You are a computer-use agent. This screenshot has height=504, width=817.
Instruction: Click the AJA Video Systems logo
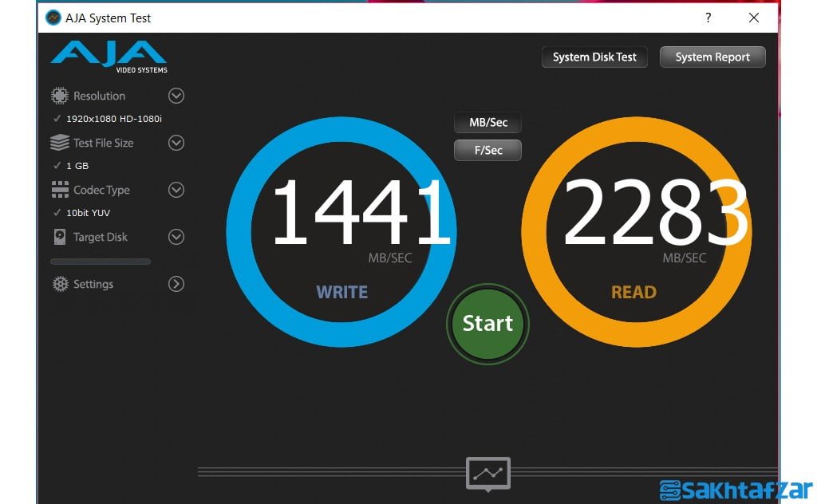point(109,57)
